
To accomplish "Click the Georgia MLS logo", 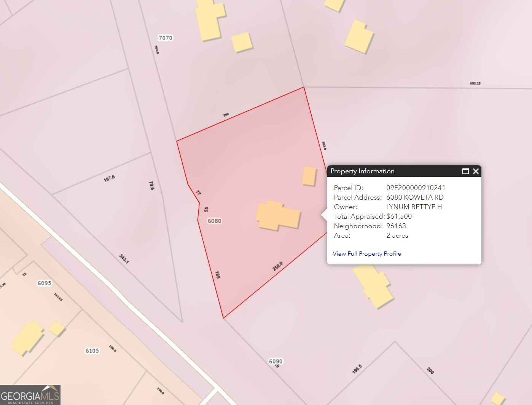I will pos(30,395).
